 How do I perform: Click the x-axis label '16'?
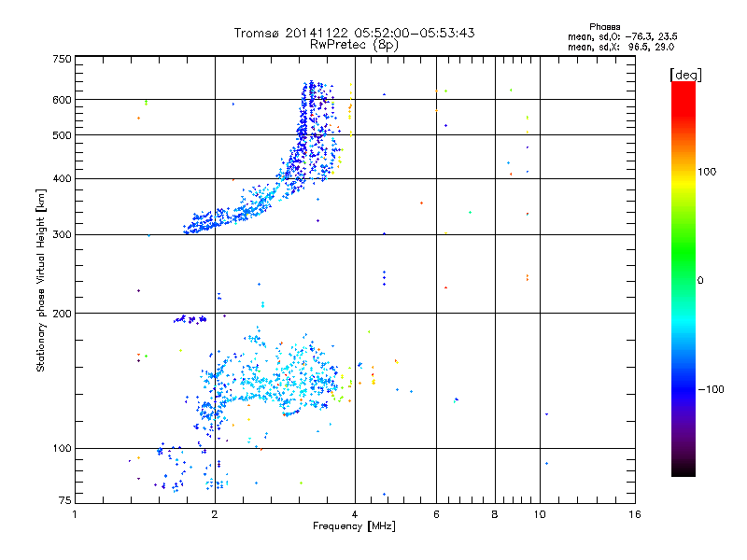[635, 514]
